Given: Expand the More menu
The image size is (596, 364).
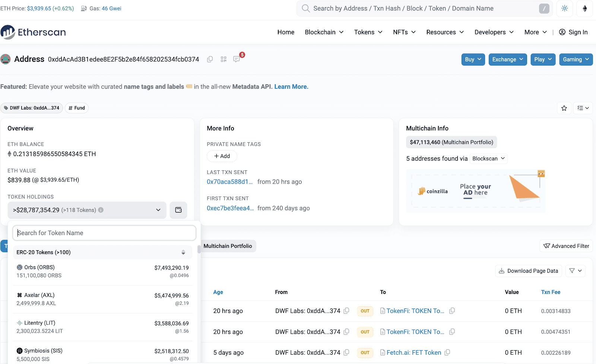Looking at the screenshot, I should 536,32.
